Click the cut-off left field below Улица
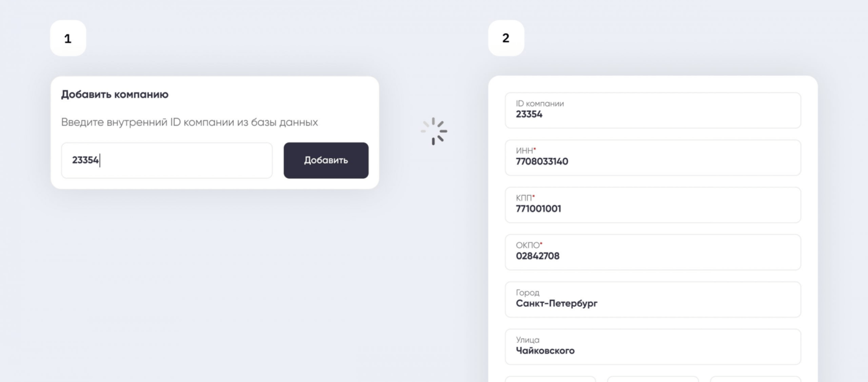Viewport: 868px width, 382px height. tap(550, 379)
